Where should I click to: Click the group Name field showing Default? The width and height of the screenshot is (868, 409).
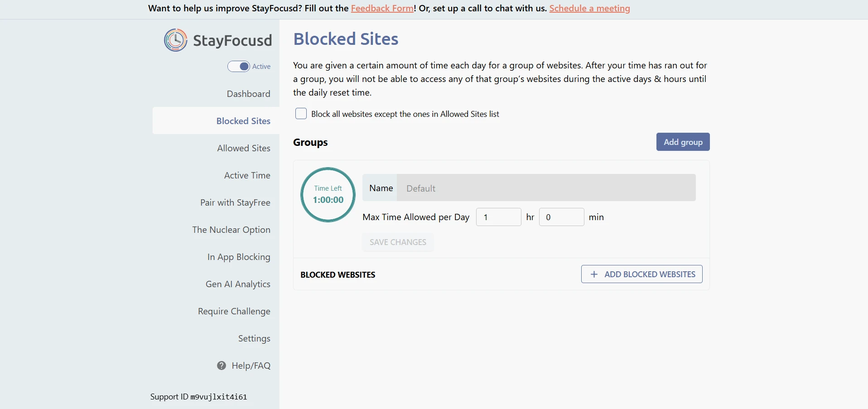click(x=546, y=188)
